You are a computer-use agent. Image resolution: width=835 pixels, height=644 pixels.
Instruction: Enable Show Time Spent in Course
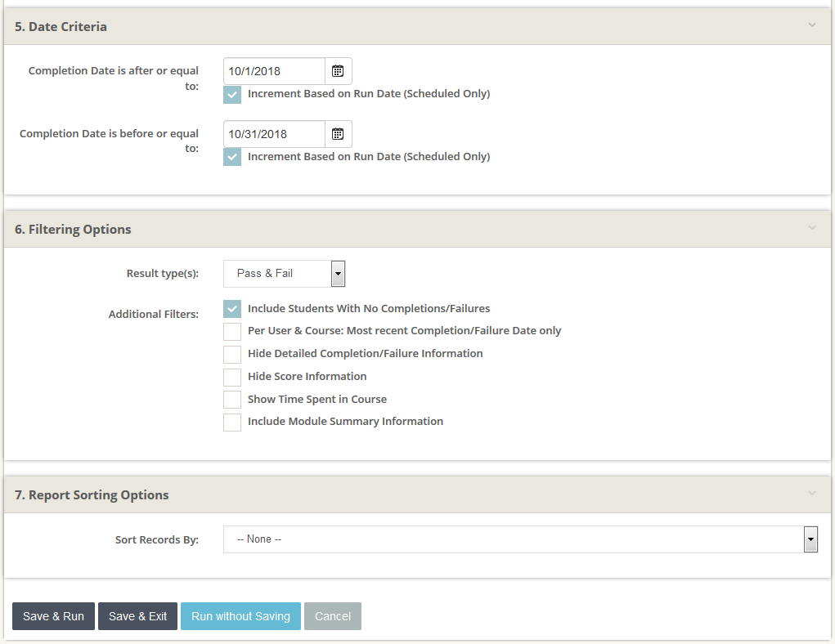232,400
